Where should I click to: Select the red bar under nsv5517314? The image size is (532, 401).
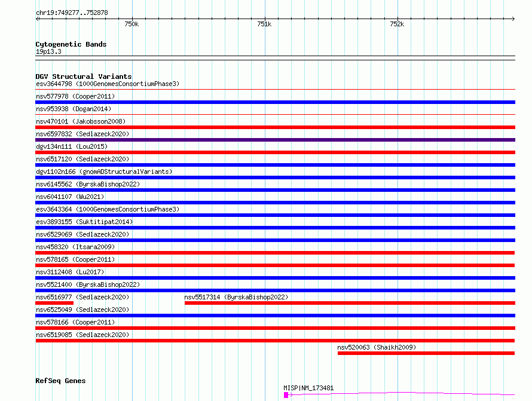(x=350, y=303)
